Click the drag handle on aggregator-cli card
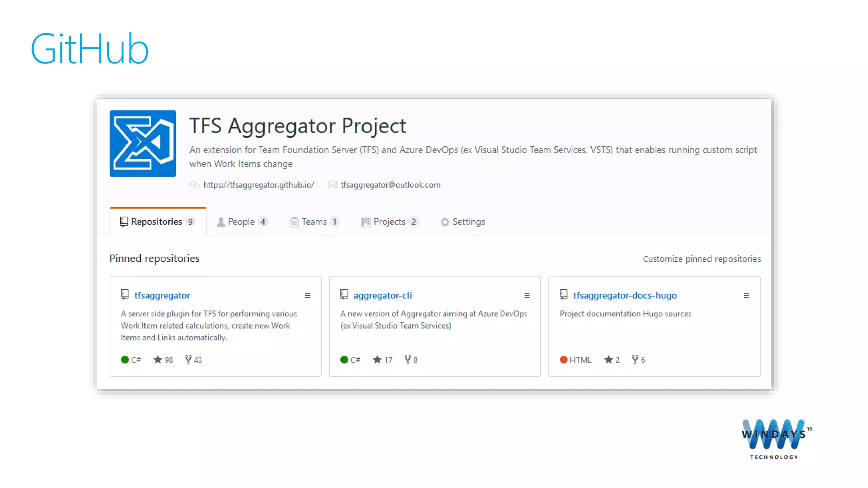The height and width of the screenshot is (488, 868). point(527,296)
